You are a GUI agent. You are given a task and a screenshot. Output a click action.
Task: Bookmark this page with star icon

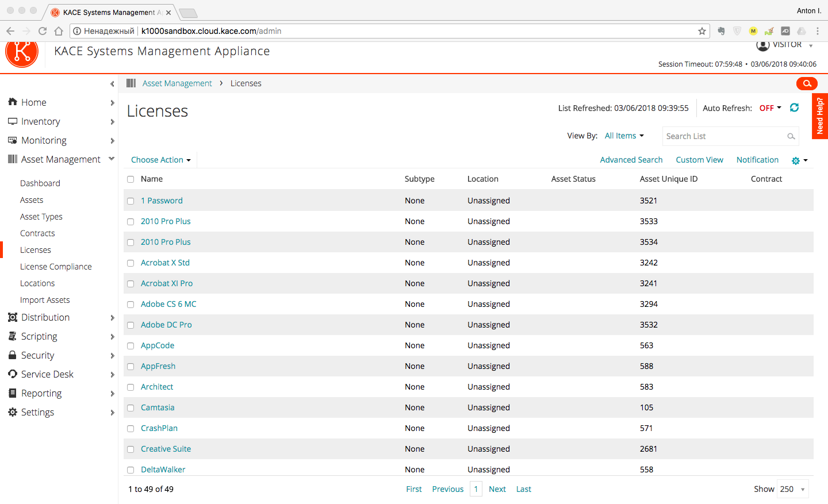(702, 31)
